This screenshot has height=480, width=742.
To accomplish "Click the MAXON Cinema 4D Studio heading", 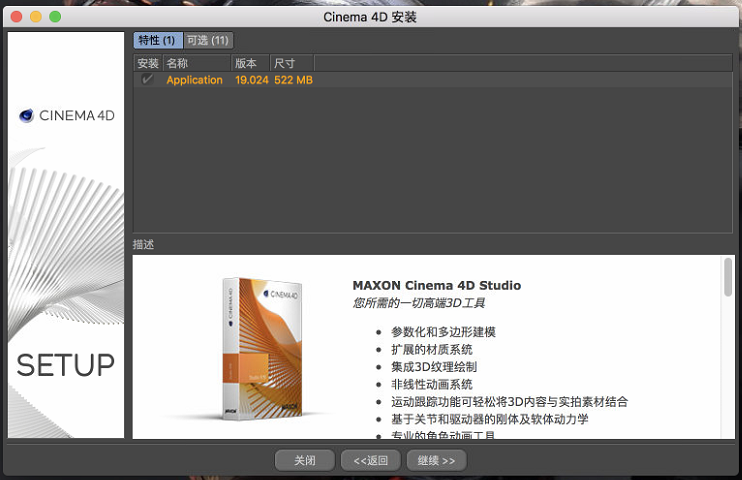I will coord(437,285).
